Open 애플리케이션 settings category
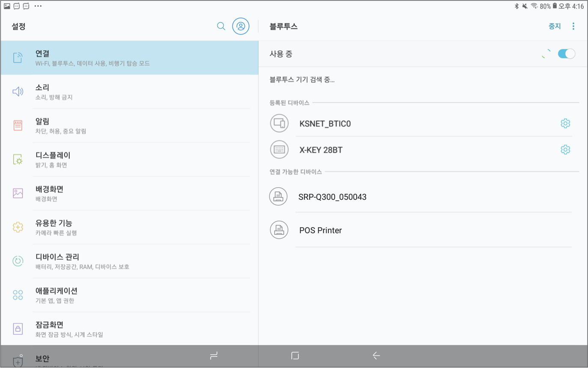Viewport: 588px width, 368px height. [x=129, y=295]
